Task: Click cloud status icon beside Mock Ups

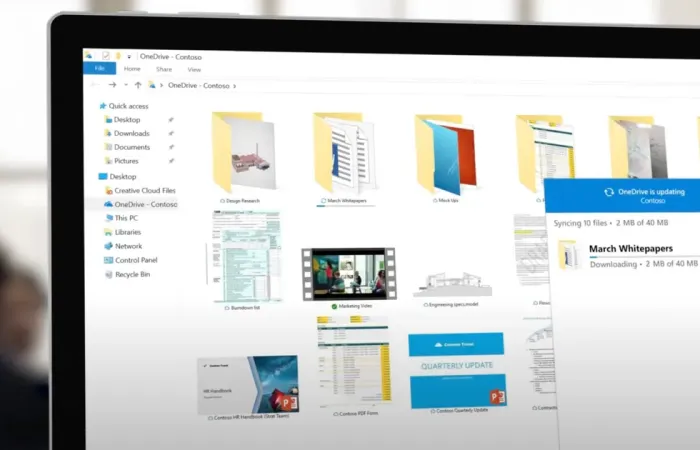Action: click(x=435, y=200)
